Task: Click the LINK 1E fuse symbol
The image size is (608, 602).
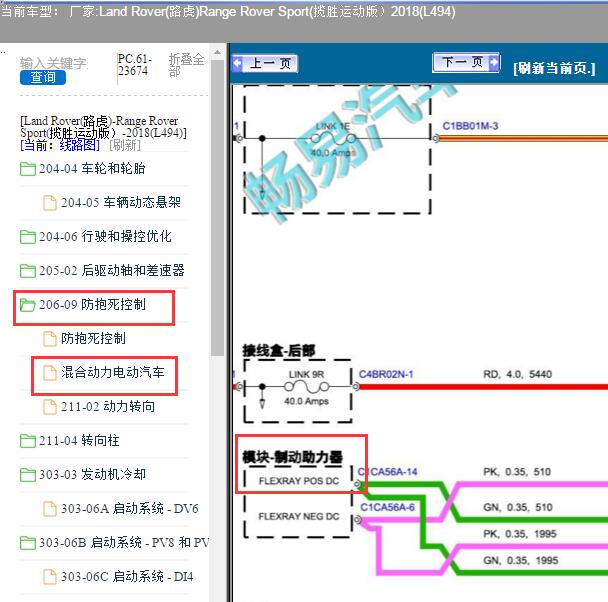Action: click(333, 138)
